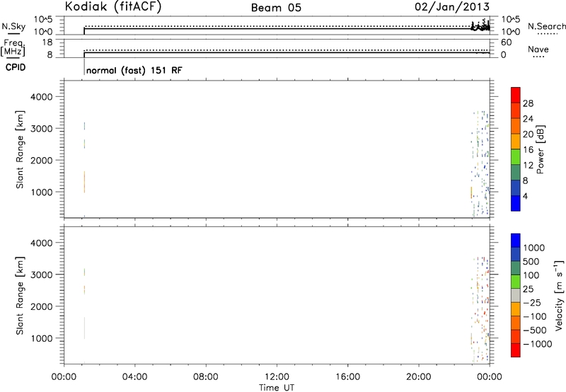Click the 'Kodiak (fitACF)' title text
The image size is (566, 392).
[113, 7]
